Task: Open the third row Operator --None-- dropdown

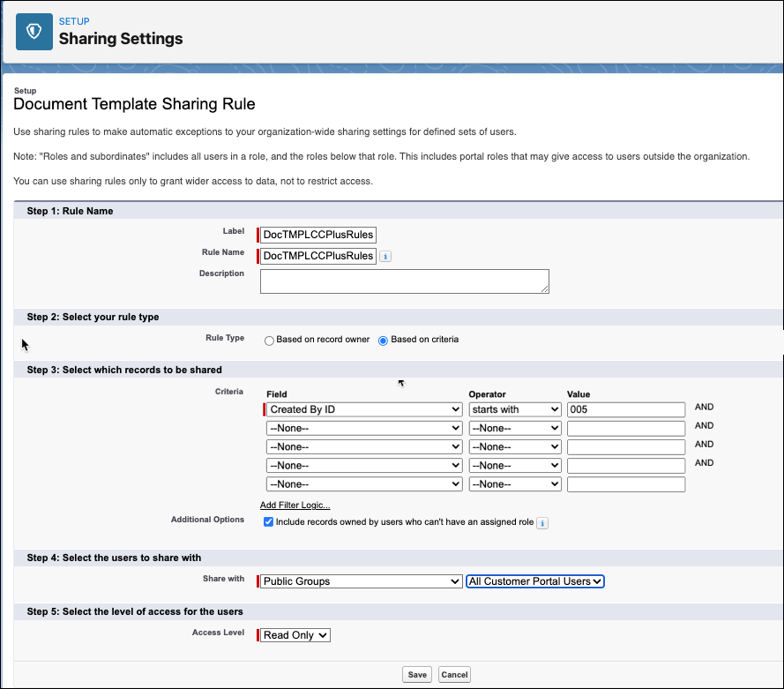Action: pos(514,447)
